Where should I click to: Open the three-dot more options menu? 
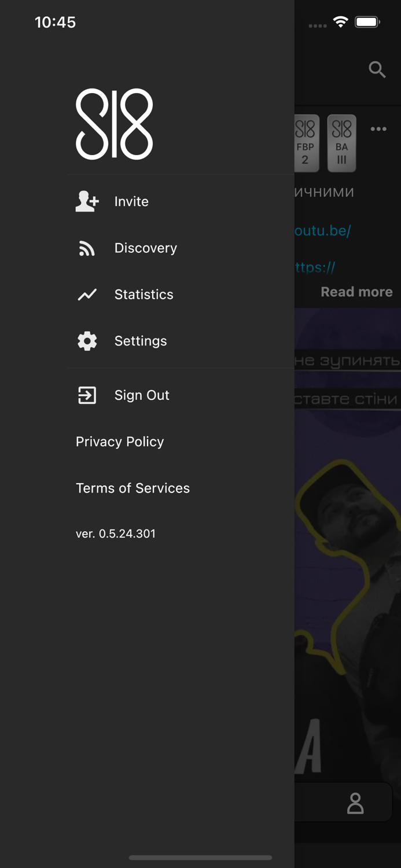(x=379, y=129)
